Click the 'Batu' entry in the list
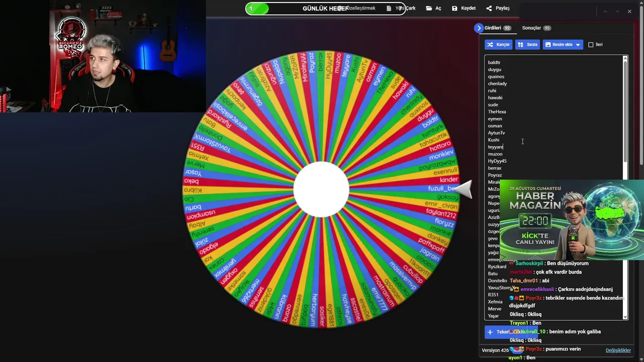644x362 pixels. point(493,274)
